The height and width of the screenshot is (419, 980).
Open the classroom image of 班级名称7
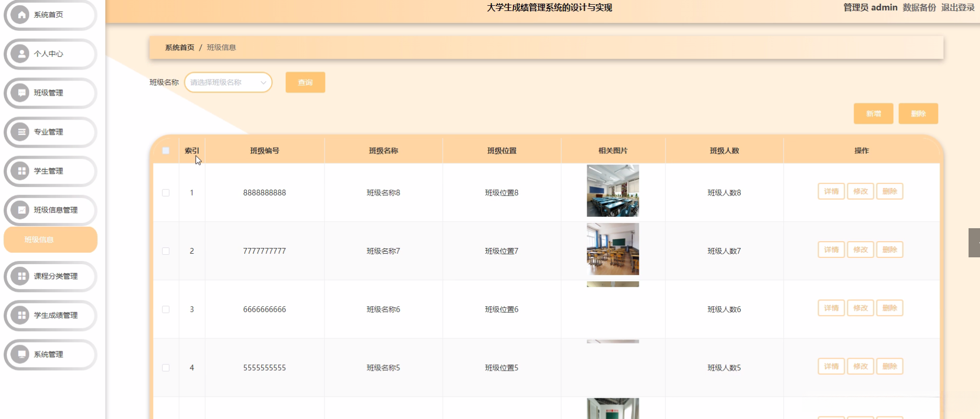(x=613, y=249)
